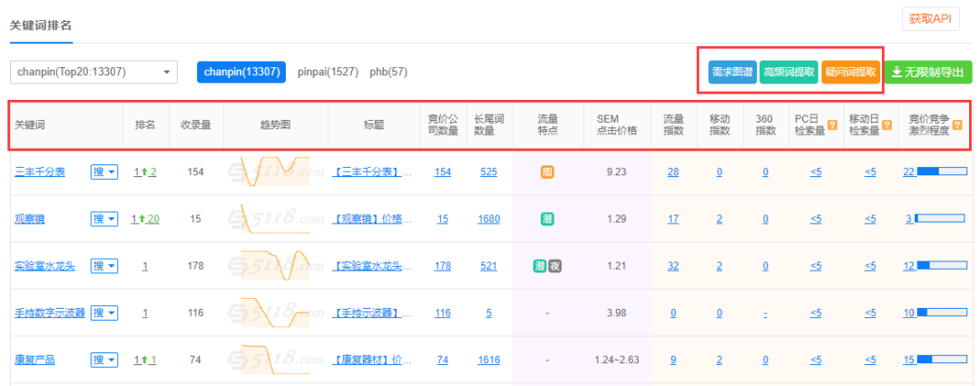Open title link 【手持示波器】…
Viewport: 980px width, 386px height.
pyautogui.click(x=372, y=312)
